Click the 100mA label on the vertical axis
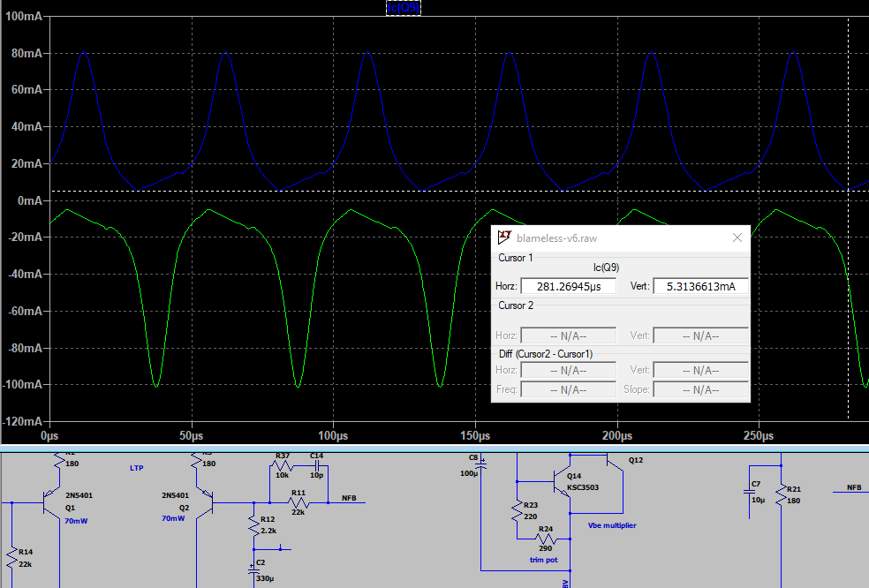Image resolution: width=869 pixels, height=588 pixels. (x=23, y=17)
